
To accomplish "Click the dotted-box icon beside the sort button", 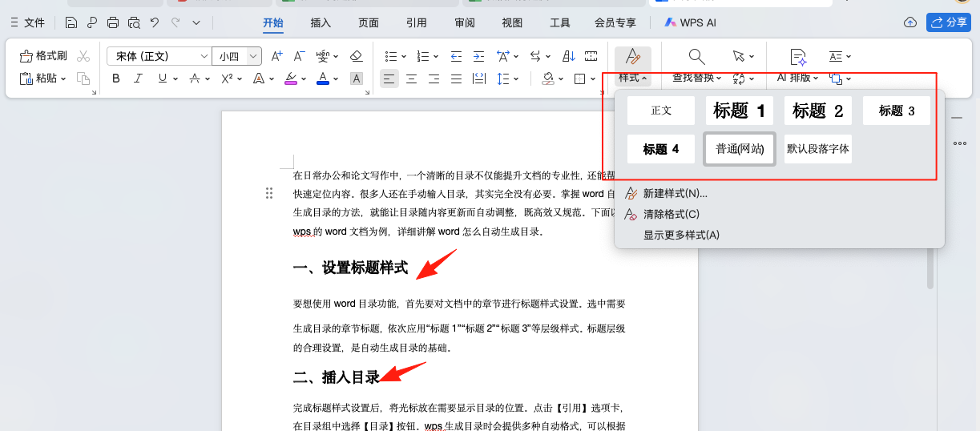I will coord(591,56).
